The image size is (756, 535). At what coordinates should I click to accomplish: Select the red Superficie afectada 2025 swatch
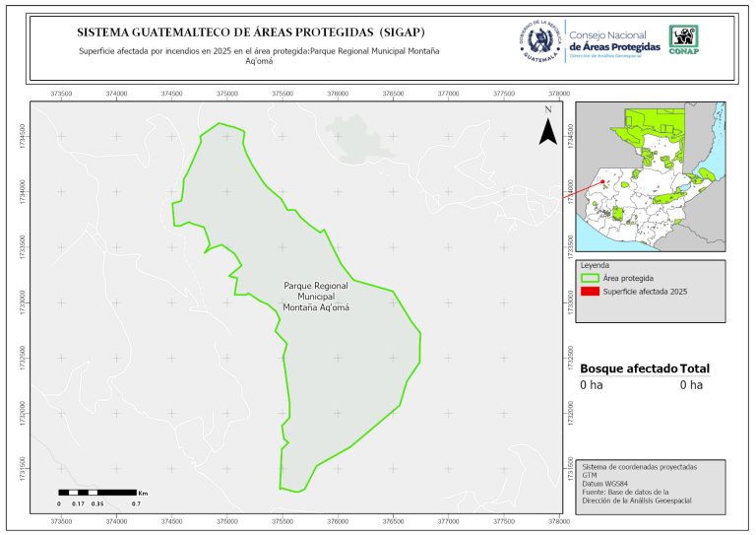[590, 292]
